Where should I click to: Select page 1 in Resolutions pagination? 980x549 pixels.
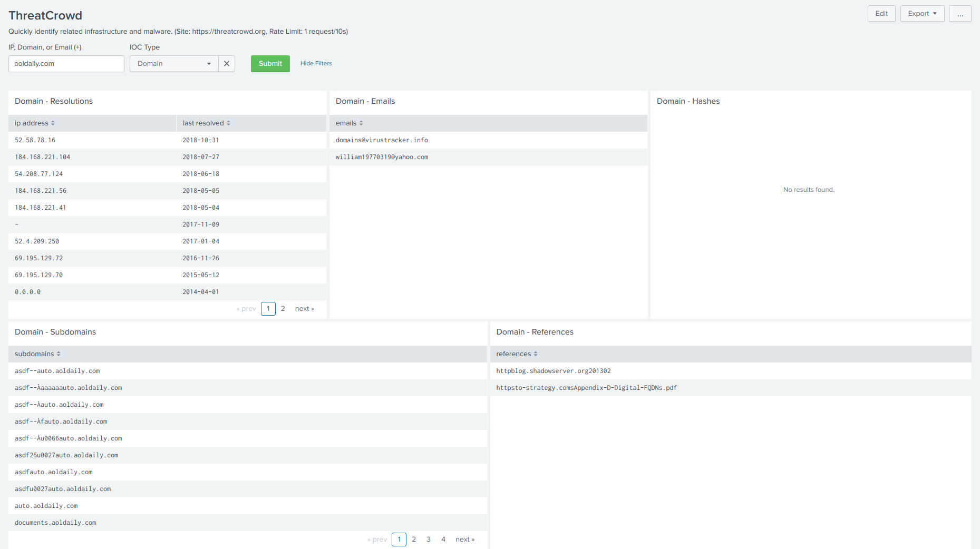click(x=268, y=309)
